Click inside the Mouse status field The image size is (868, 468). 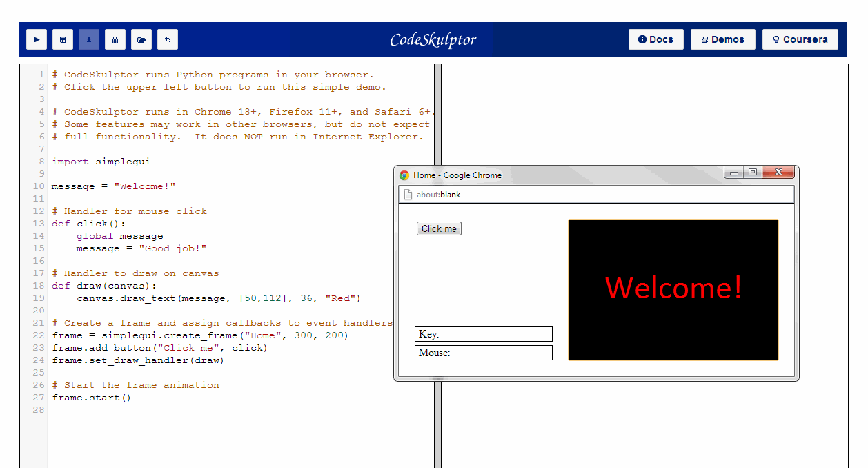pos(483,353)
